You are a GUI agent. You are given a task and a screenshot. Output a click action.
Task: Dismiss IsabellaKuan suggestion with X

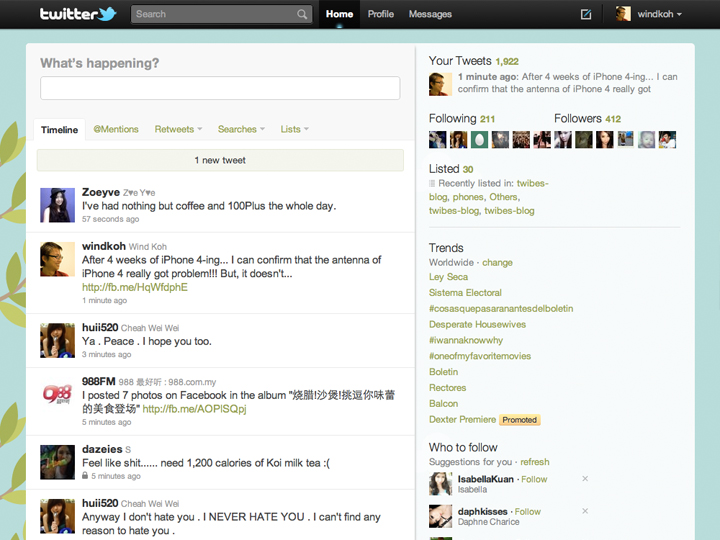(x=585, y=478)
